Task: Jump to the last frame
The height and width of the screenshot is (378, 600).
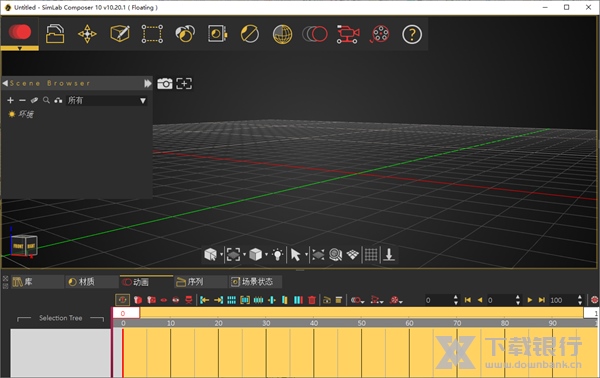Action: 541,300
